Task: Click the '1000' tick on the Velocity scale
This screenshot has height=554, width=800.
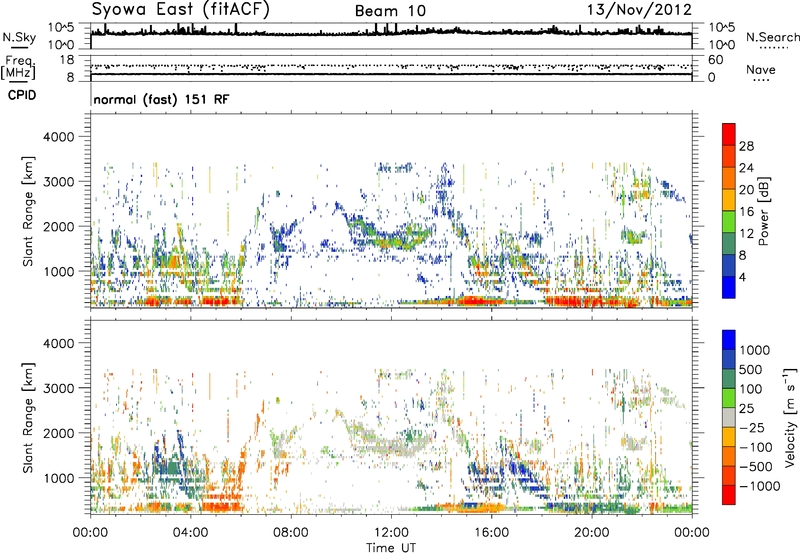Action: tap(755, 350)
